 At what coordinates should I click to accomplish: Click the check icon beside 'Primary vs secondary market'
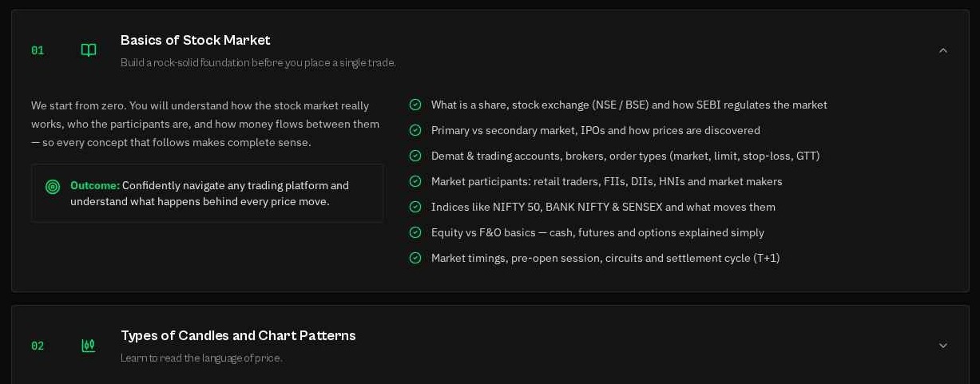coord(415,130)
